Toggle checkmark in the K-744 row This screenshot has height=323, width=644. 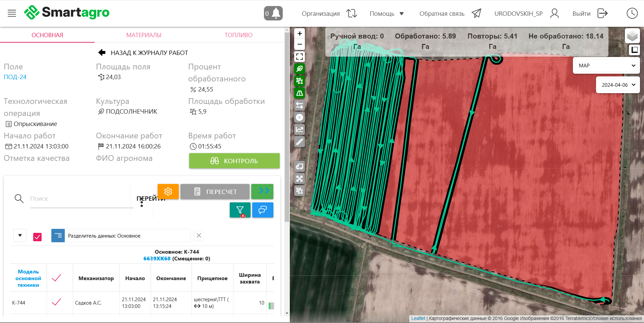point(56,303)
